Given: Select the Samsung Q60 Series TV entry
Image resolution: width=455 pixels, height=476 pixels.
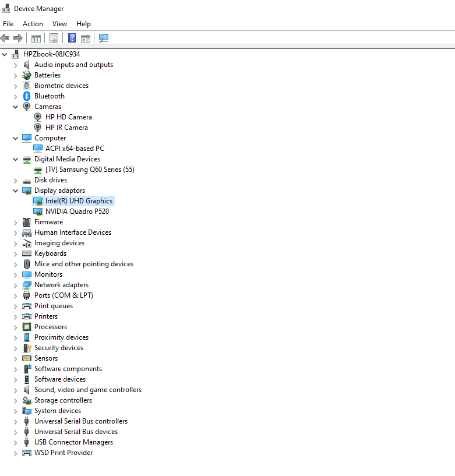Looking at the screenshot, I should click(x=90, y=170).
